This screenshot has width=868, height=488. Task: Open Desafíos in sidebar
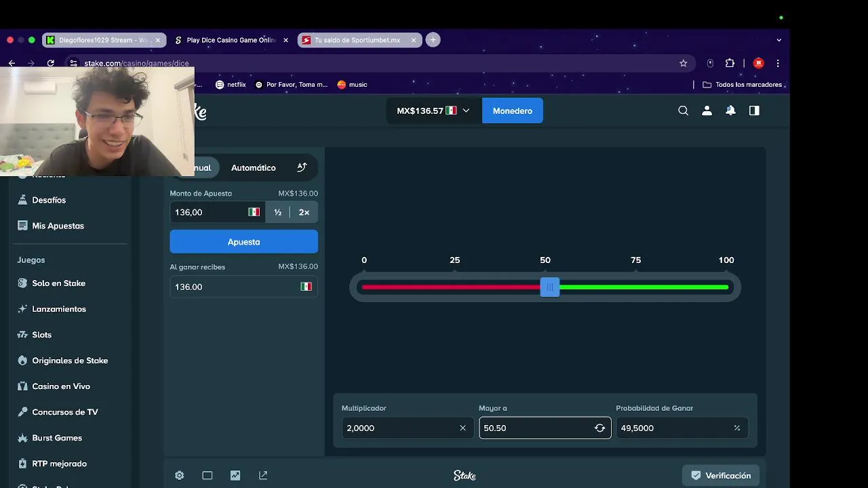(49, 200)
